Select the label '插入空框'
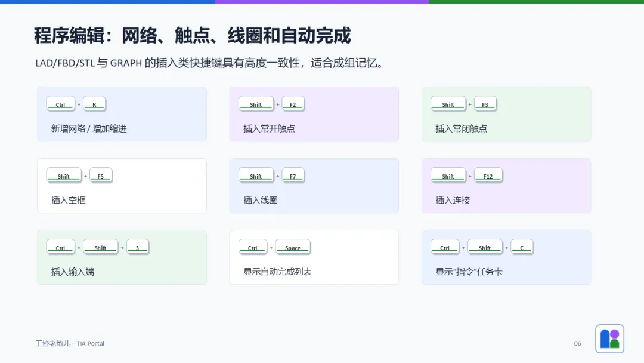 pyautogui.click(x=68, y=200)
